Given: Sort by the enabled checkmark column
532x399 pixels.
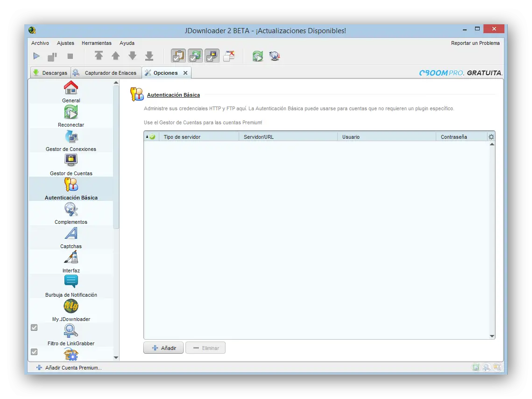Looking at the screenshot, I should coord(151,137).
